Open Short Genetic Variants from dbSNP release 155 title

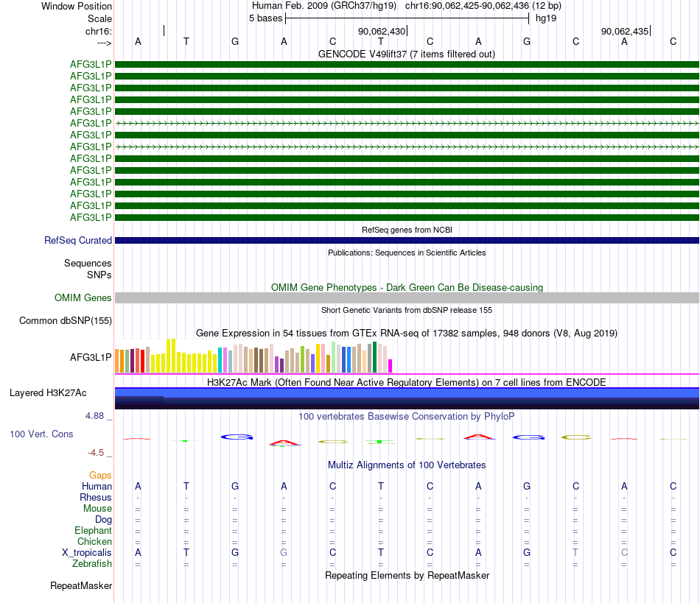click(407, 310)
